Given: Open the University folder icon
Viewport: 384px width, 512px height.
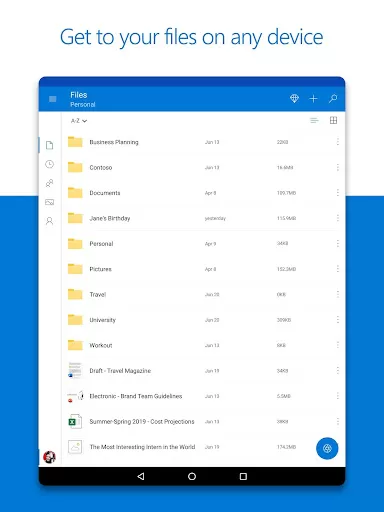Looking at the screenshot, I should [75, 319].
